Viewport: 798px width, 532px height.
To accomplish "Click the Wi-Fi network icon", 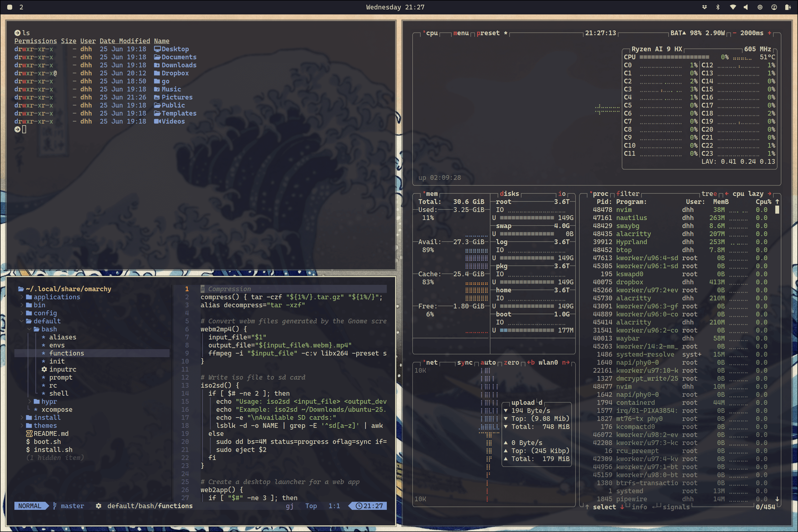I will pyautogui.click(x=733, y=7).
